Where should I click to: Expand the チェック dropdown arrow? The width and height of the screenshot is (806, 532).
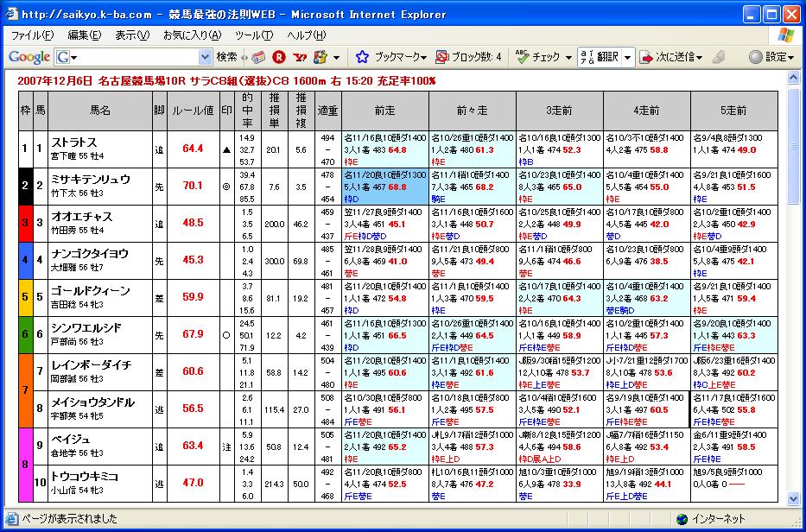568,58
